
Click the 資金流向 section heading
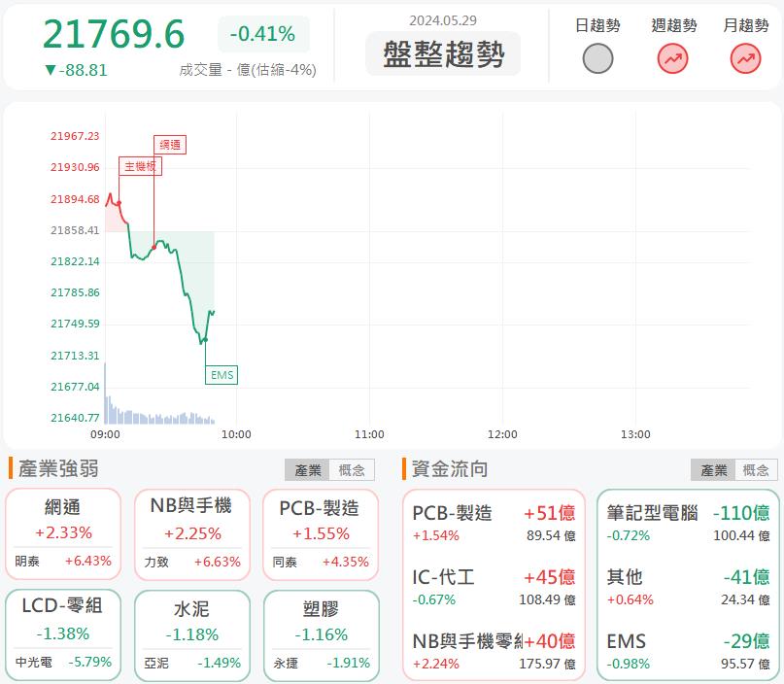tap(450, 468)
